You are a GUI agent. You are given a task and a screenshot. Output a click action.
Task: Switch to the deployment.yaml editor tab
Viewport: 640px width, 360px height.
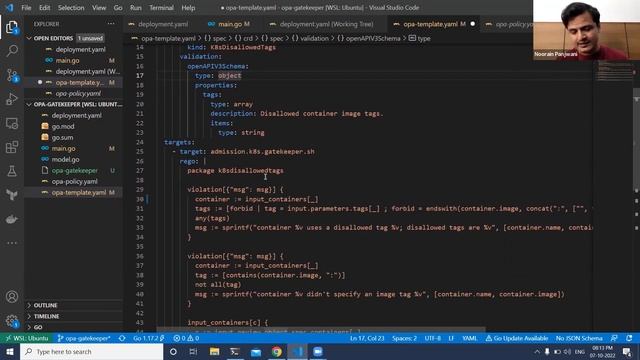click(158, 24)
